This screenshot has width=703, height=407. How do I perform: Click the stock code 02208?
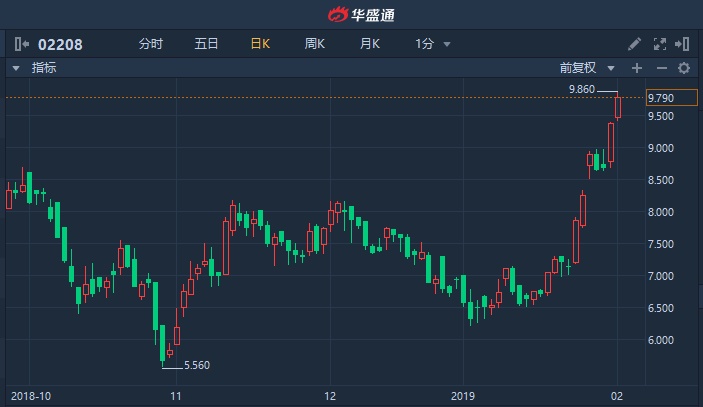click(60, 44)
